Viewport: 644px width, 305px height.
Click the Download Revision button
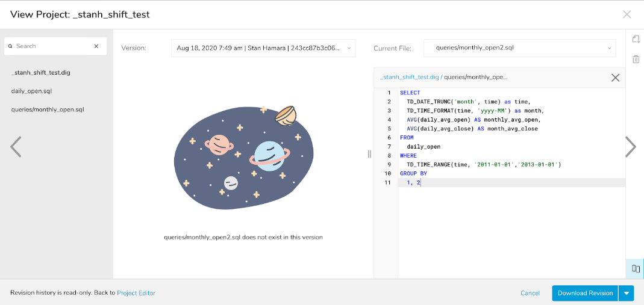(585, 293)
